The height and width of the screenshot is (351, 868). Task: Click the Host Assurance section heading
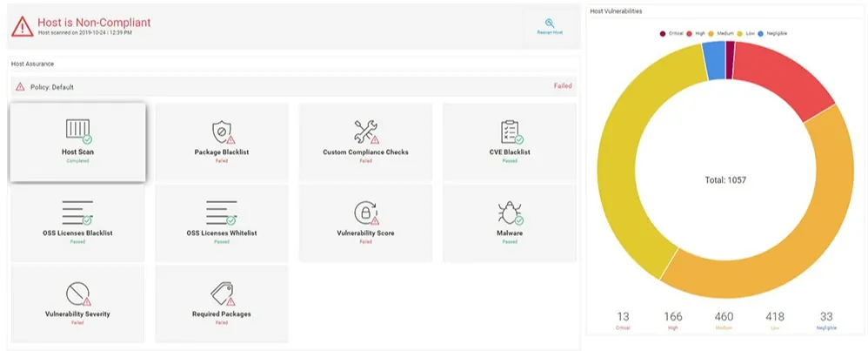point(33,64)
